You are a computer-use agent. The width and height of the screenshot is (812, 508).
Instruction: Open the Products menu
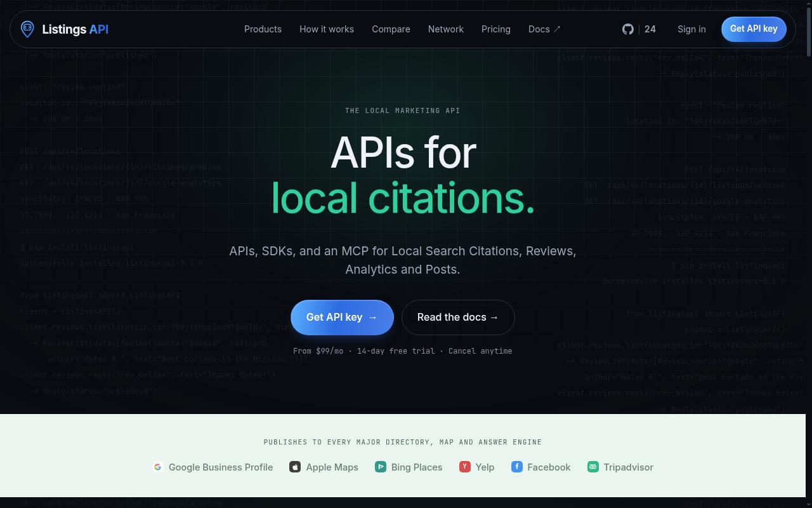[x=263, y=29]
